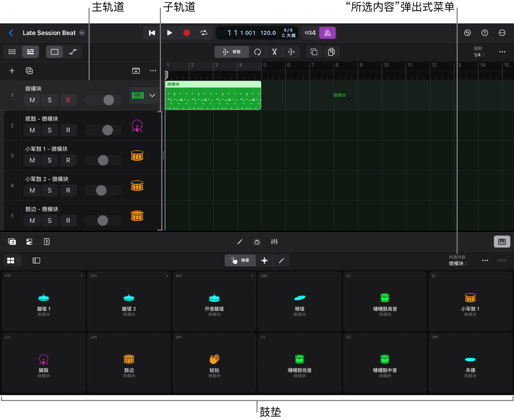Collapse subtracks with the chevron on track 1
This screenshot has height=420, width=514.
pos(152,95)
